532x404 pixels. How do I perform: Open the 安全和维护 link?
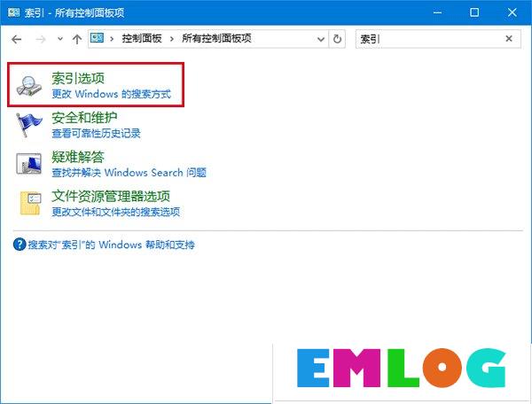pyautogui.click(x=84, y=118)
